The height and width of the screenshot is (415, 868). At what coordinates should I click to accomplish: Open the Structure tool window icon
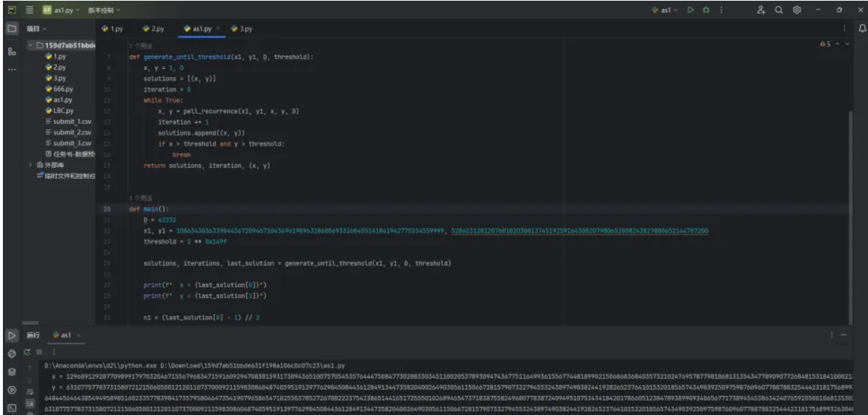tap(12, 52)
